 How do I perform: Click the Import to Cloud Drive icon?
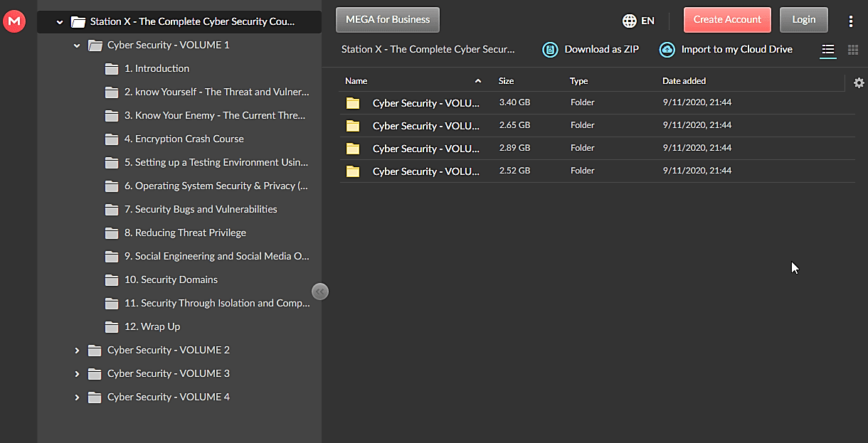point(667,49)
